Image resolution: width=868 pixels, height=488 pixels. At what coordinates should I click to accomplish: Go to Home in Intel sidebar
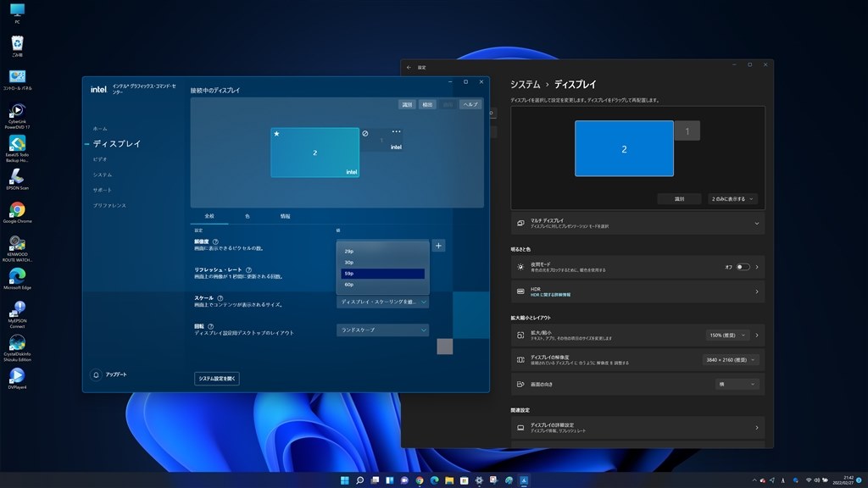coord(100,129)
